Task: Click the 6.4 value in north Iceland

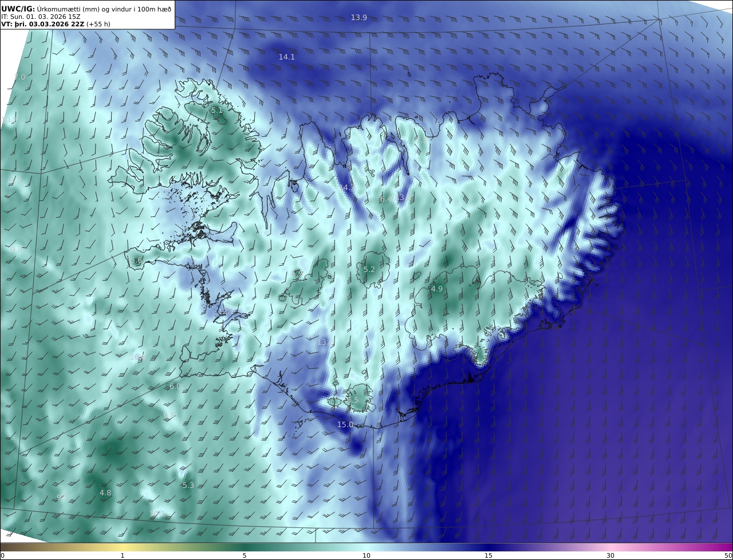Action: coord(385,198)
